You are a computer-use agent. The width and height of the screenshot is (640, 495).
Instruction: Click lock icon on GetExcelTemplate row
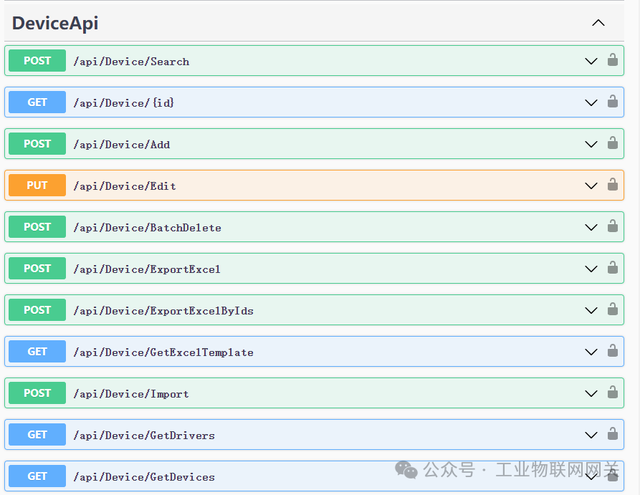coord(613,351)
